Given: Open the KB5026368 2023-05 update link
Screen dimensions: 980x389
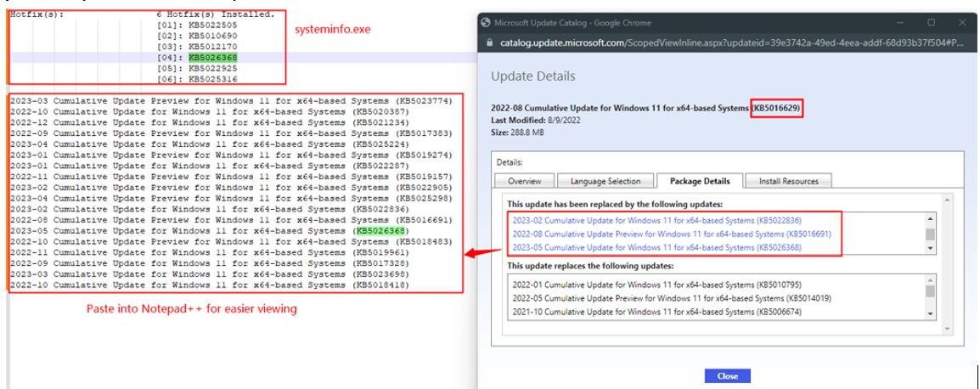Looking at the screenshot, I should coord(657,248).
